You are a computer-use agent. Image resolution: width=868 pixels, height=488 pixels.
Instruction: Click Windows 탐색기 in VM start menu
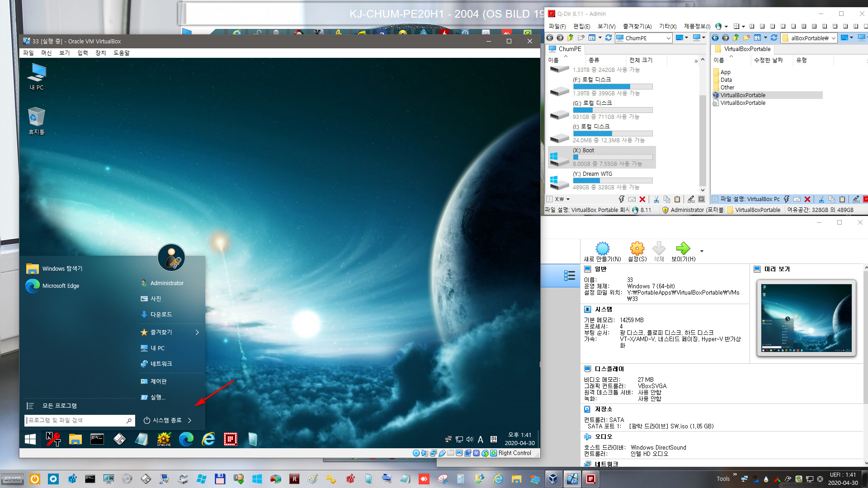pos(54,268)
